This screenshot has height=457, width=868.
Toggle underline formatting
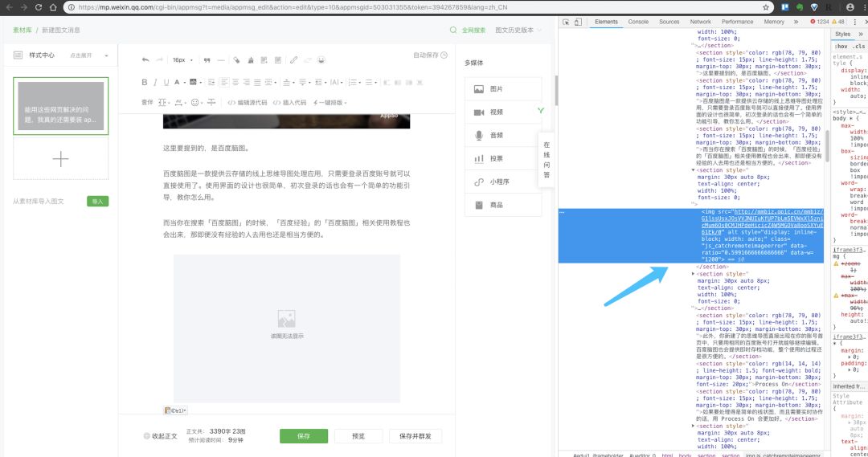[166, 82]
